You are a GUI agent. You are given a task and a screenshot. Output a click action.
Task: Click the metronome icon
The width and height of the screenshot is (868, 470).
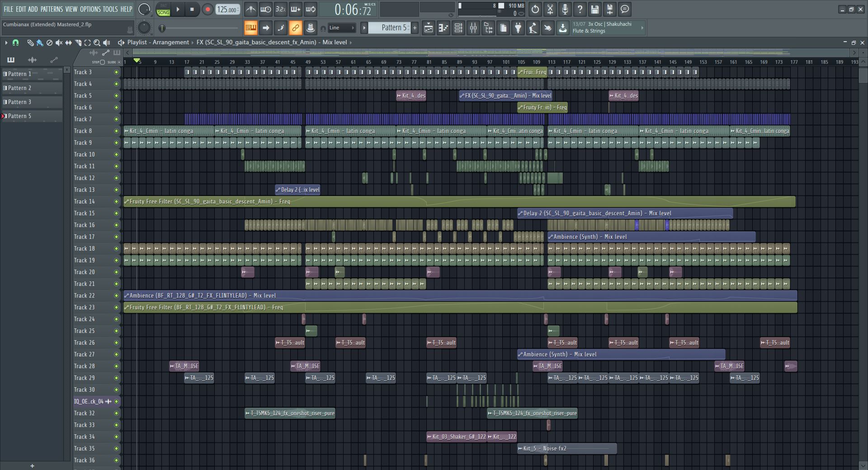251,9
